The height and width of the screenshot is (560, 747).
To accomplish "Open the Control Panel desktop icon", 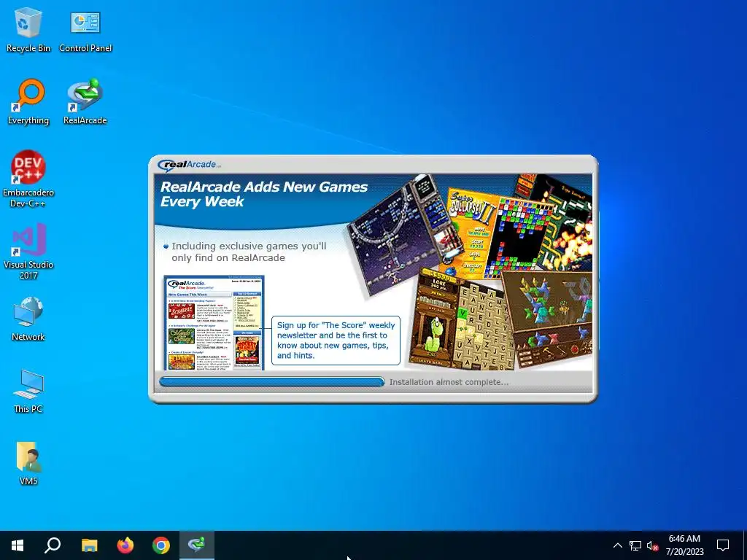I will (x=85, y=30).
